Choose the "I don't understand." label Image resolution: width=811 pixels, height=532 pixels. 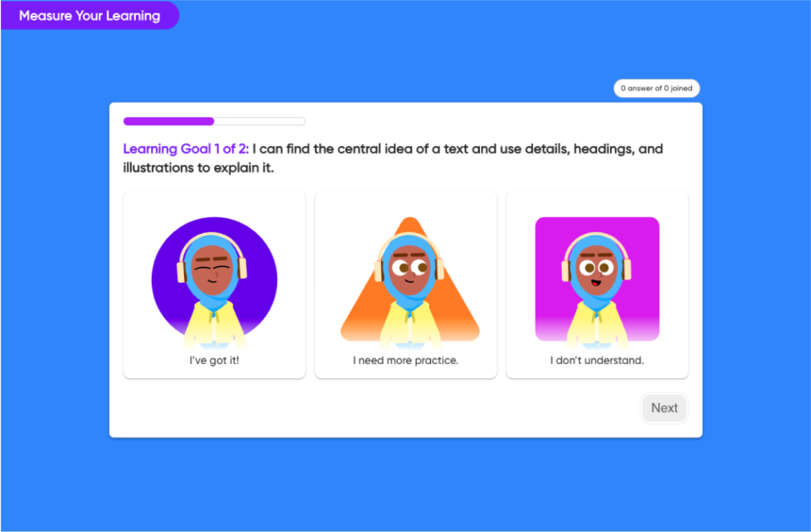597,361
